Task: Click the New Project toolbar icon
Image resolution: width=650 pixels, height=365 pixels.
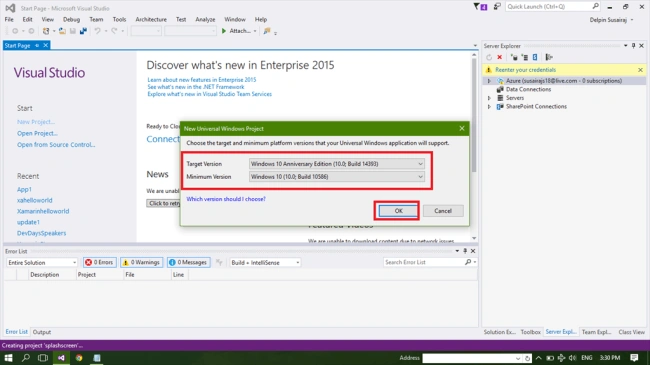Action: click(x=46, y=31)
